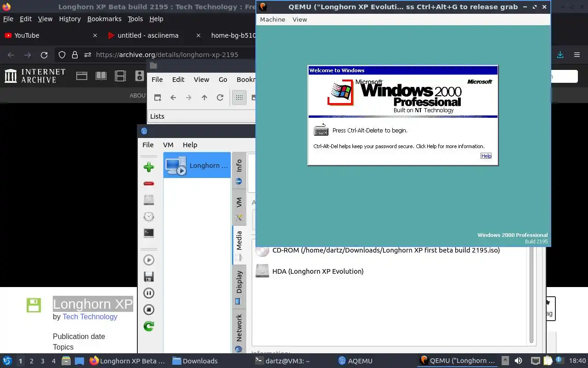This screenshot has width=588, height=368.
Task: Open the QEMU Machine menu
Action: coord(272,19)
